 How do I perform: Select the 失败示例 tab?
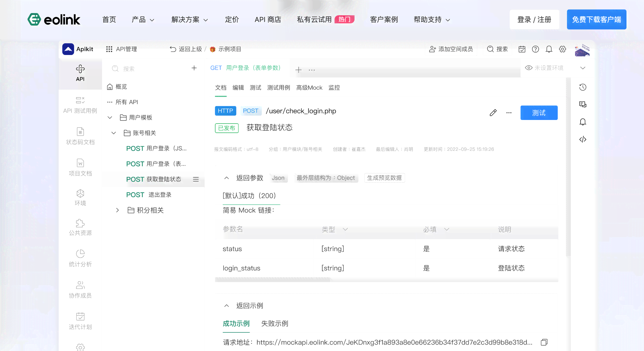pyautogui.click(x=275, y=324)
